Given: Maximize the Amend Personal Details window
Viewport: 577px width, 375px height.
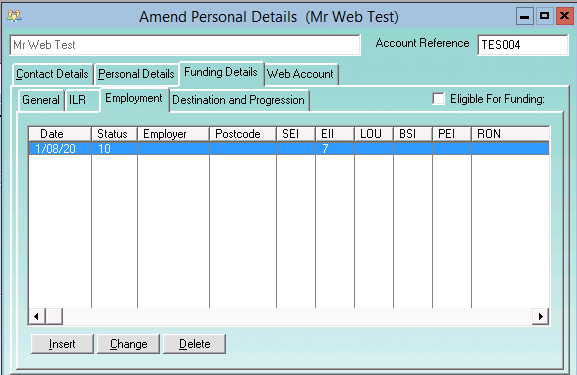Looking at the screenshot, I should (544, 16).
